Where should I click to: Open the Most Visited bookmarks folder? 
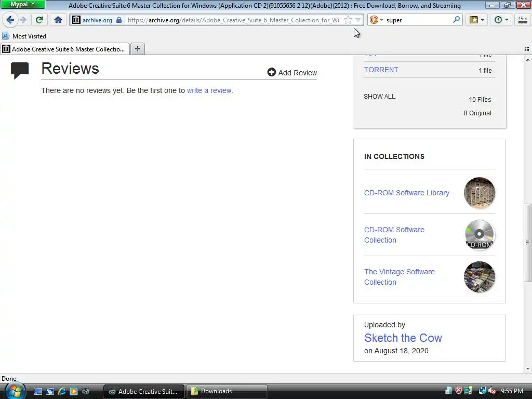[x=24, y=36]
